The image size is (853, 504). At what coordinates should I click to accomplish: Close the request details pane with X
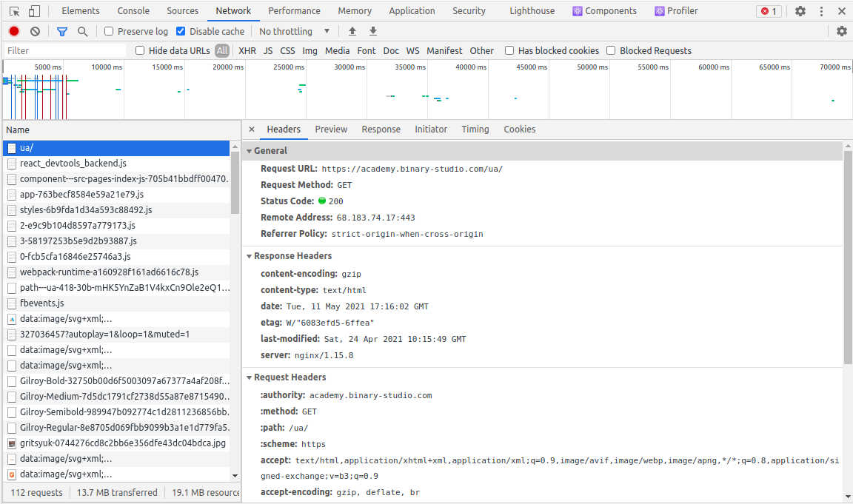pos(251,130)
